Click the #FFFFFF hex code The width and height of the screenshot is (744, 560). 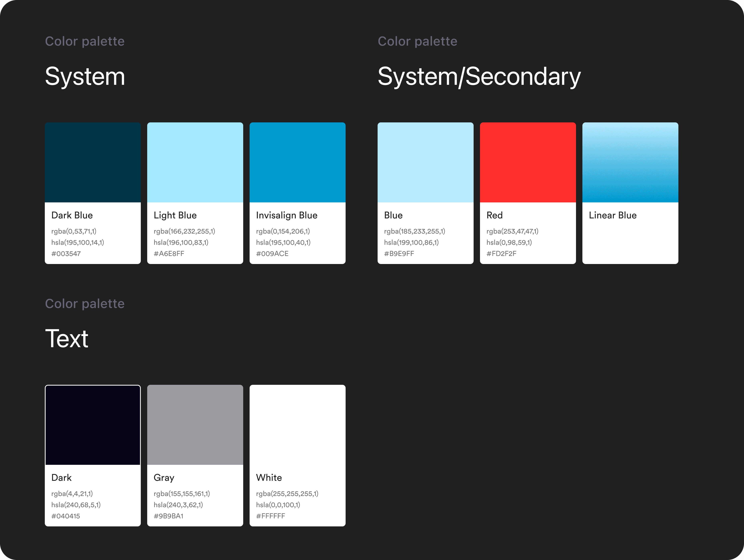click(270, 516)
